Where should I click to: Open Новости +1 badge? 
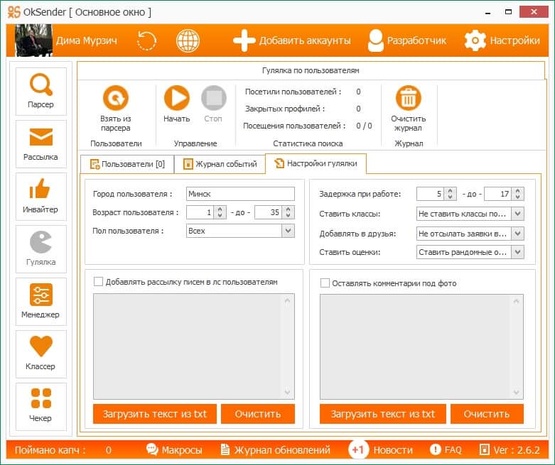pyautogui.click(x=358, y=450)
